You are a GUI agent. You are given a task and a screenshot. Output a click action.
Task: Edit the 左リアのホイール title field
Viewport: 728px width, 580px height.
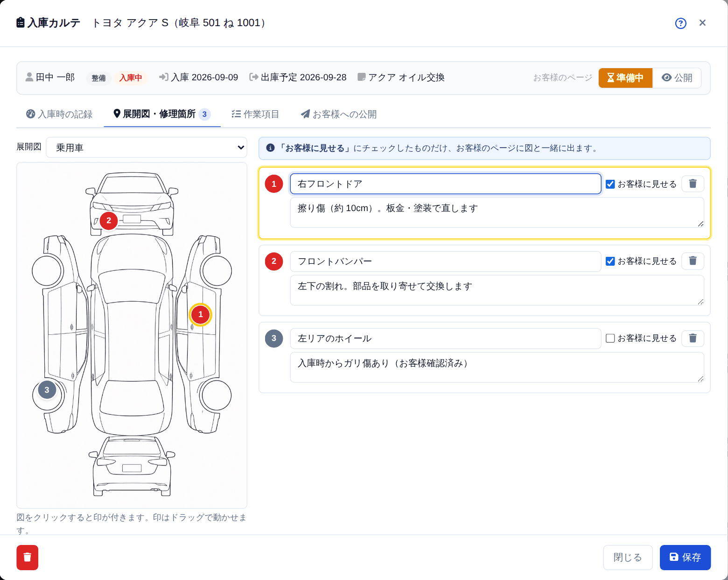tap(446, 338)
